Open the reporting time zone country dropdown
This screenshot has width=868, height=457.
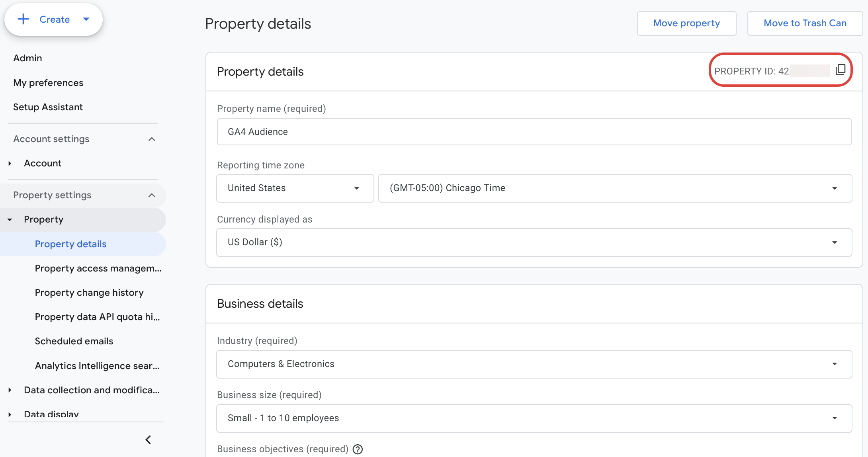click(356, 188)
